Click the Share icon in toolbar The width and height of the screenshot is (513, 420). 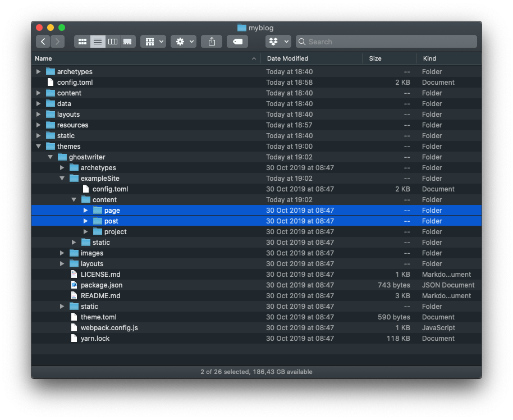pyautogui.click(x=212, y=42)
